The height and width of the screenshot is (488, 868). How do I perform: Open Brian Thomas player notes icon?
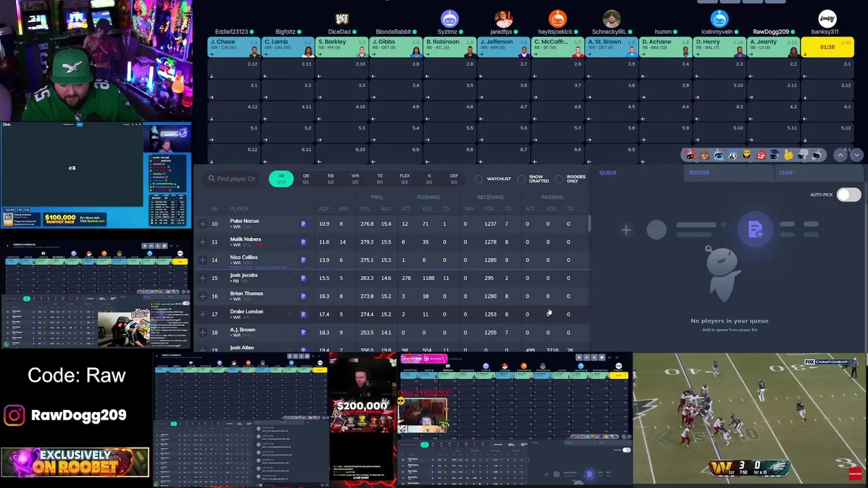(x=303, y=296)
